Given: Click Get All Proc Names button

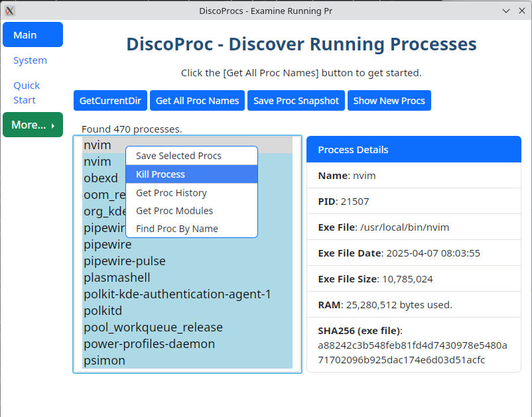Looking at the screenshot, I should tap(197, 101).
